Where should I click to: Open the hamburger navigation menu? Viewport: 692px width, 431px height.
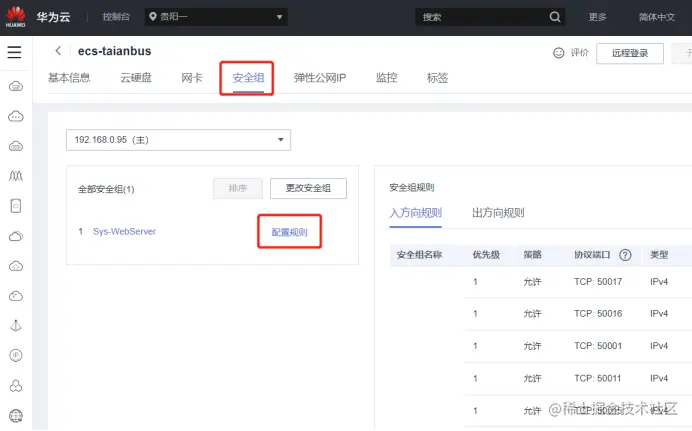point(14,52)
